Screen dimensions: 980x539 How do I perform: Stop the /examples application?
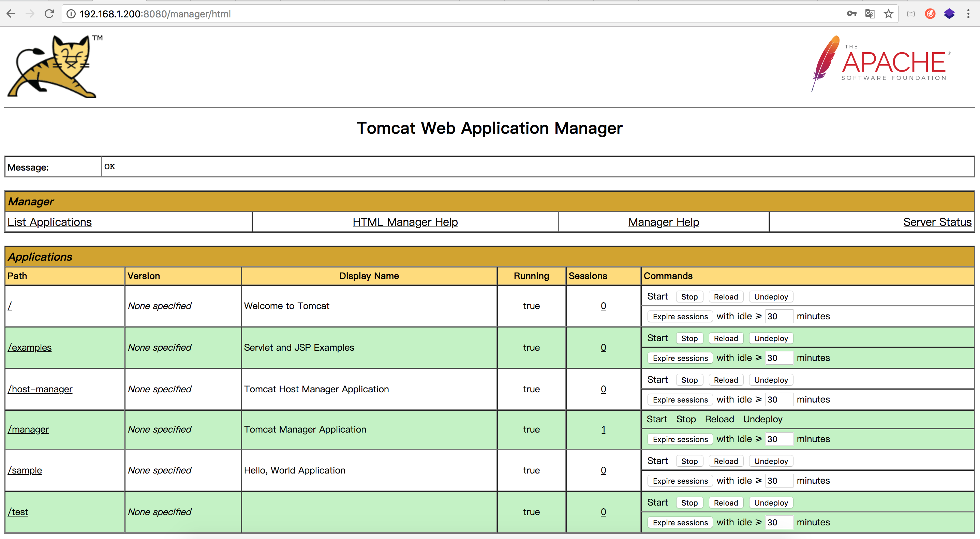[689, 338]
